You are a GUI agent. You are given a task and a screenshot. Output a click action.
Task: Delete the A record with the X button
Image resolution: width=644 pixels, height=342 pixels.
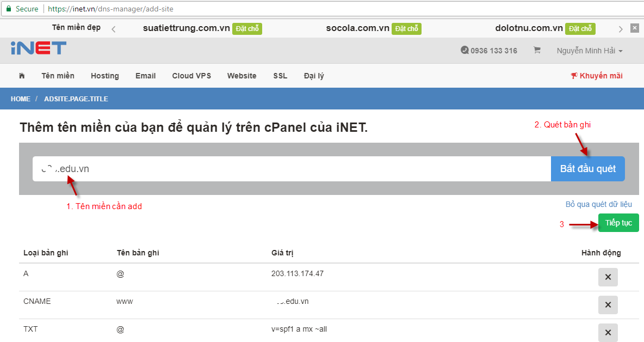tap(608, 277)
